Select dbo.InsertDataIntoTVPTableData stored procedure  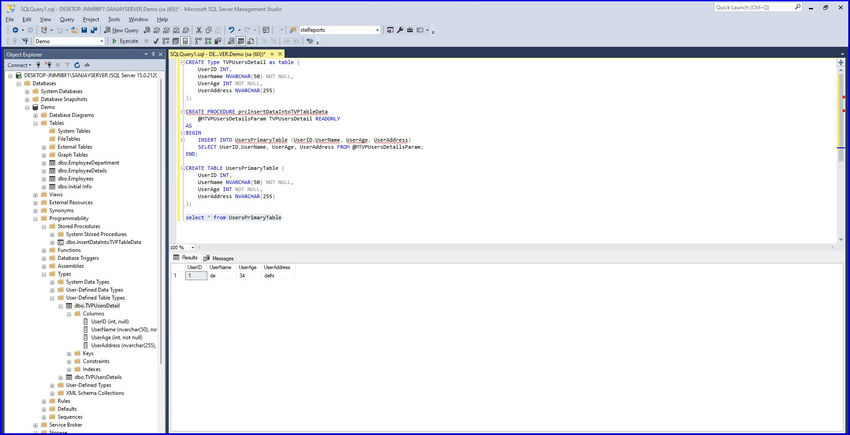click(103, 242)
